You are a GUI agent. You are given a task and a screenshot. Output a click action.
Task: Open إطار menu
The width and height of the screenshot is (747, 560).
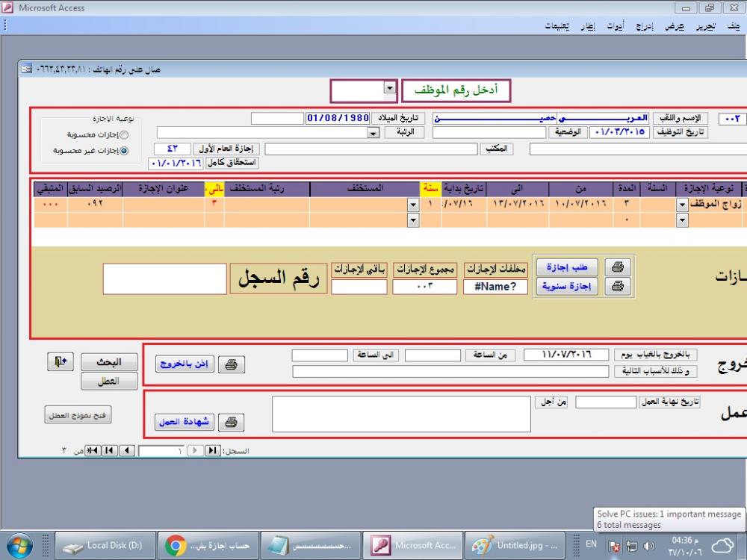(589, 26)
